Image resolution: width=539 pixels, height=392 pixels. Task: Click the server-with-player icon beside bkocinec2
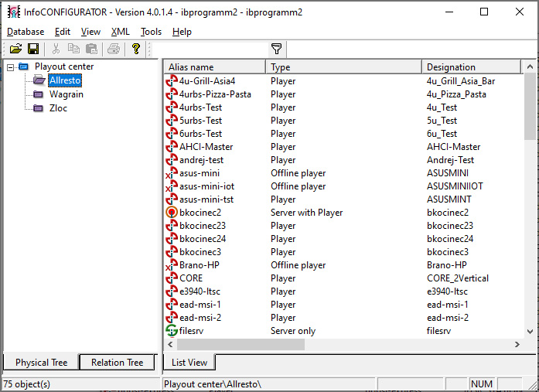click(x=172, y=213)
